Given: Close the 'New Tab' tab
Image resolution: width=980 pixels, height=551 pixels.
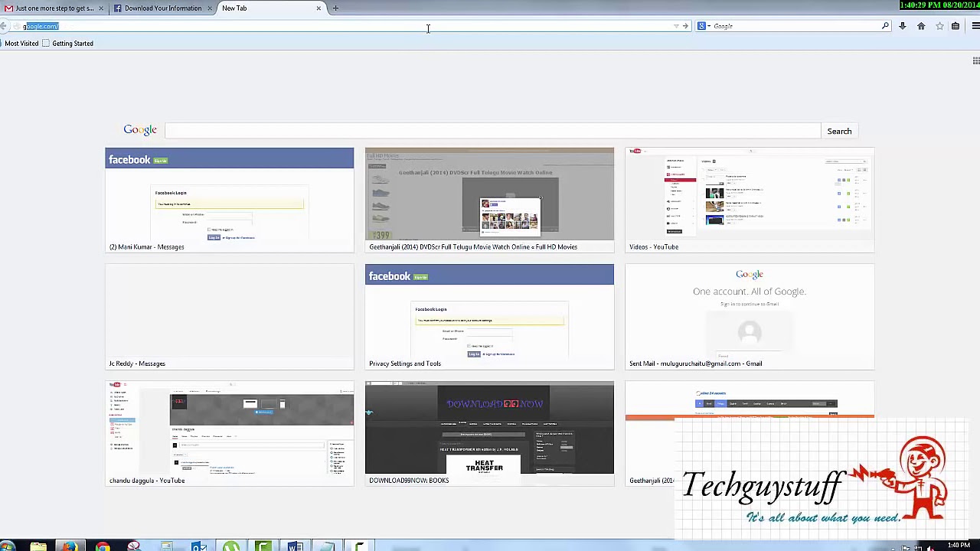Looking at the screenshot, I should tap(318, 8).
